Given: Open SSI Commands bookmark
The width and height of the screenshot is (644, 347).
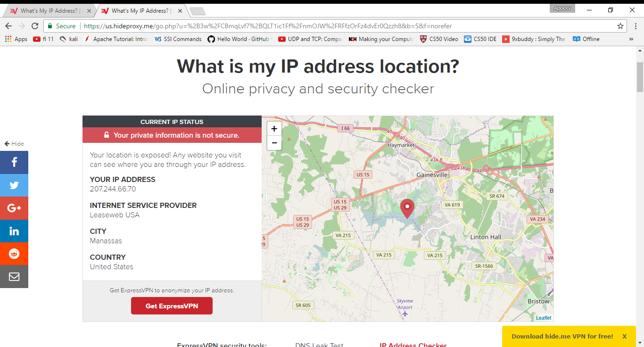Looking at the screenshot, I should pos(178,39).
